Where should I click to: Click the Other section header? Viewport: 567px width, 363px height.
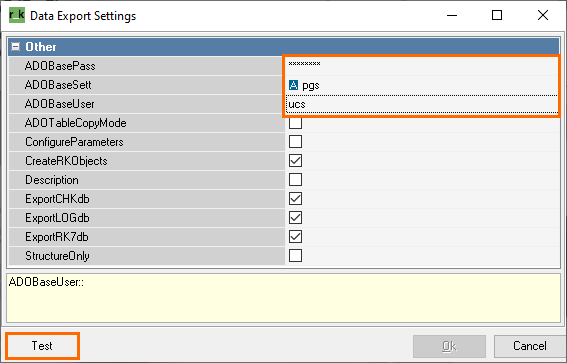click(284, 47)
